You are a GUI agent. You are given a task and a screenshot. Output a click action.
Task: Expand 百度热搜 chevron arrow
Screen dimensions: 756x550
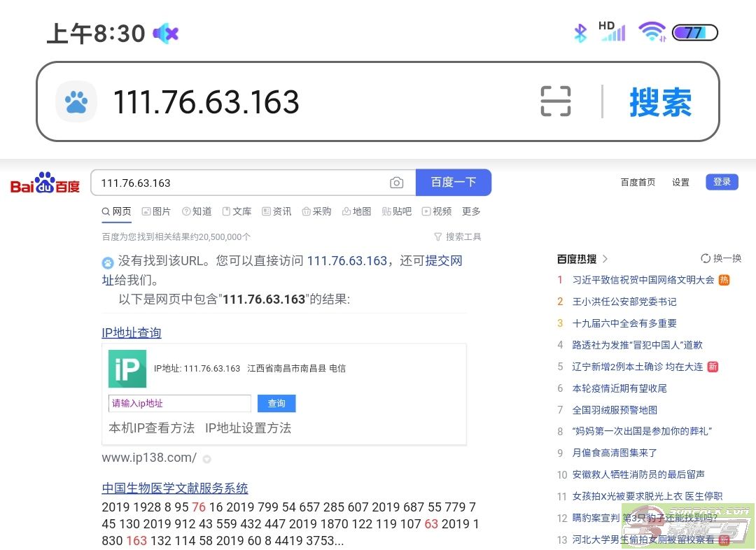605,259
